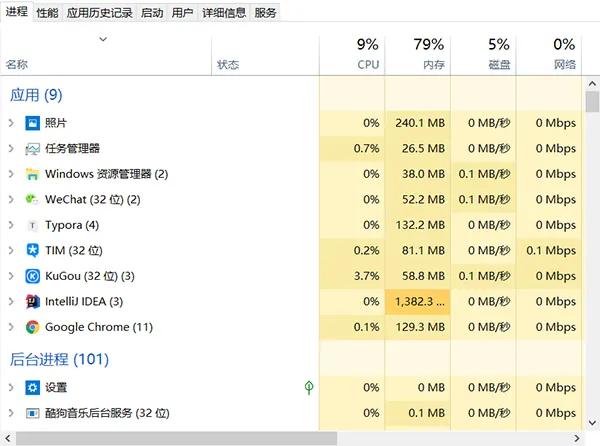Click the Google Chrome icon
600x446 pixels.
pyautogui.click(x=33, y=327)
